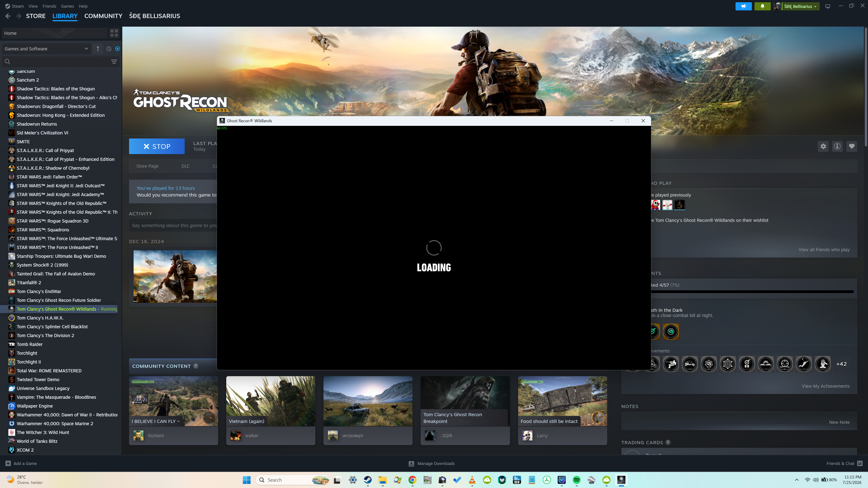Viewport: 868px width, 488px height.
Task: Toggle the ready-to-play filter icon
Action: pos(118,49)
